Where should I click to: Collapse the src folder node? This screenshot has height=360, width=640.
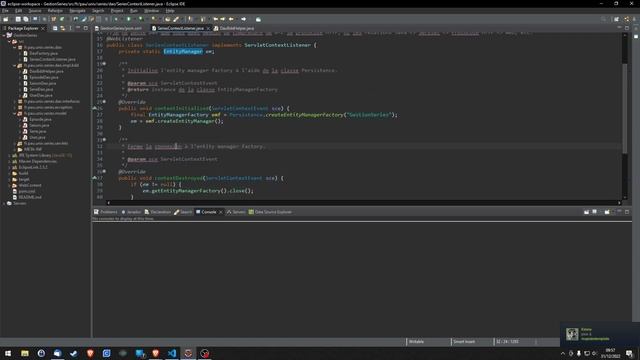tap(9, 41)
